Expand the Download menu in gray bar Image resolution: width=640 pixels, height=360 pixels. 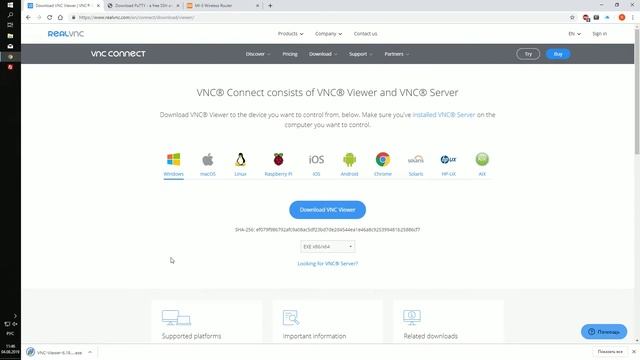[x=323, y=54]
